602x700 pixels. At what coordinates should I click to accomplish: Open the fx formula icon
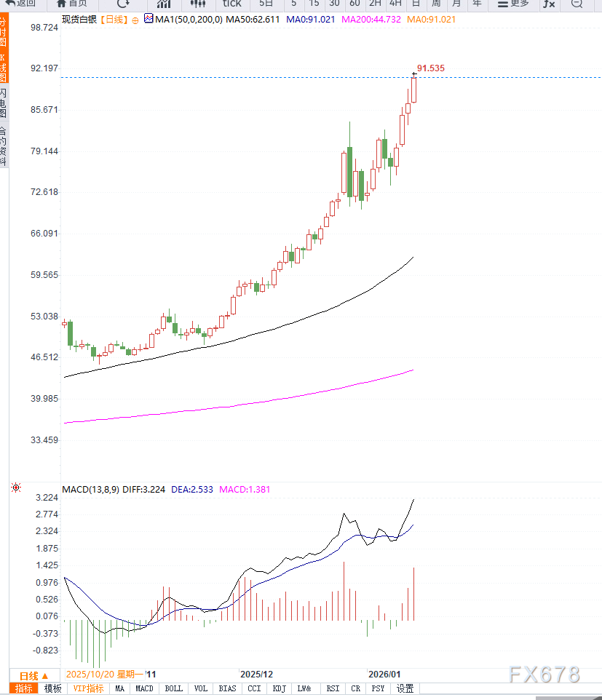(550, 4)
